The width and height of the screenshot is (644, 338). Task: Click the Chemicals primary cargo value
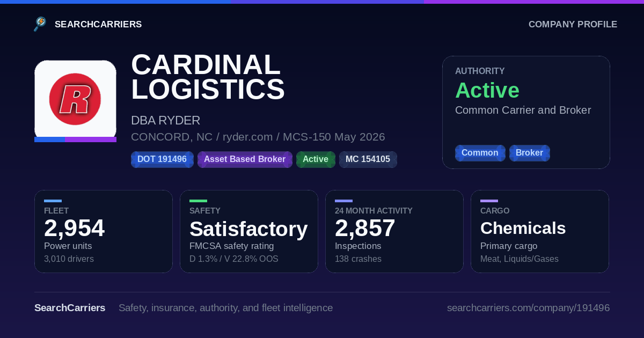click(x=523, y=229)
